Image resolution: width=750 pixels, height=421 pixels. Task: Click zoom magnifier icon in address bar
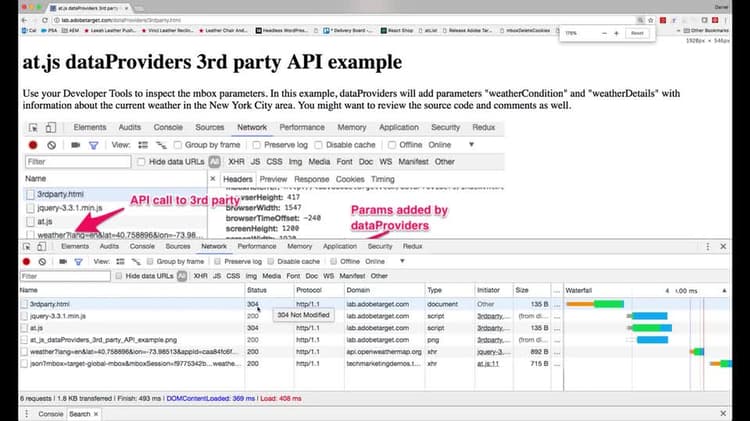[x=640, y=20]
